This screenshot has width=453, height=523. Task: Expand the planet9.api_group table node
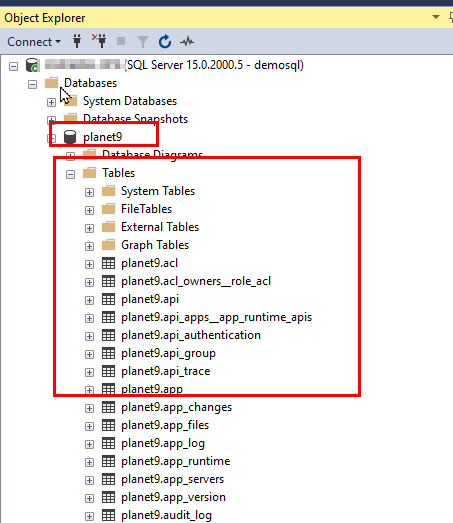tap(89, 355)
